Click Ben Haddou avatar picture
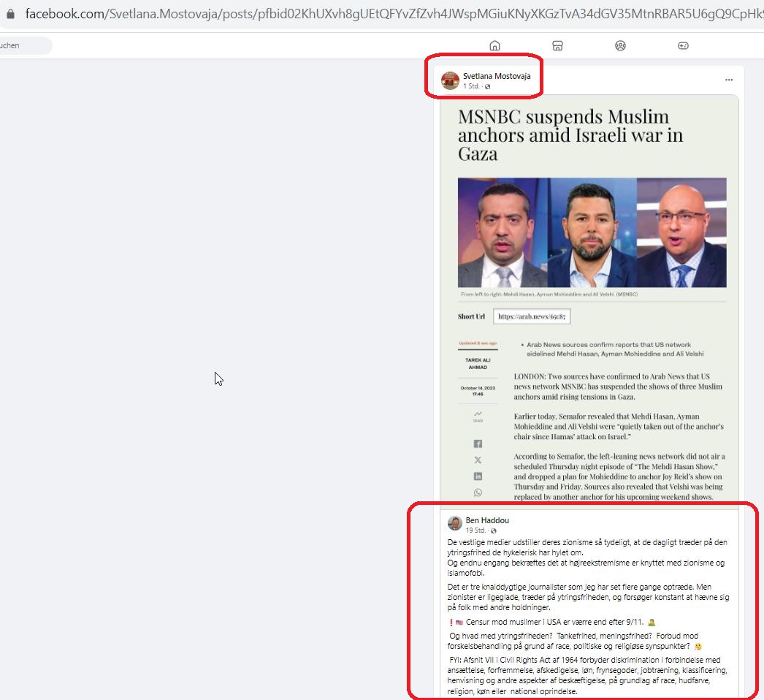This screenshot has height=700, width=764. pyautogui.click(x=454, y=523)
